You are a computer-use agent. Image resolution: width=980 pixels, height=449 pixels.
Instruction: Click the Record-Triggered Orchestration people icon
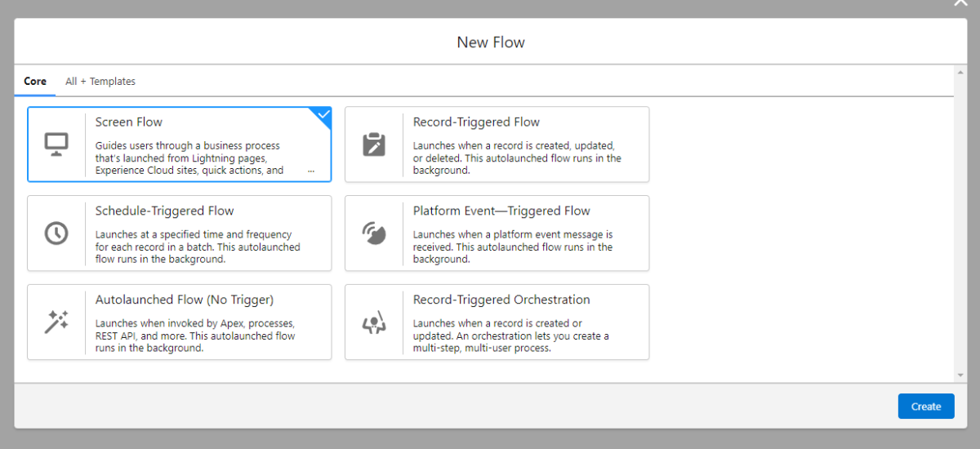(373, 322)
